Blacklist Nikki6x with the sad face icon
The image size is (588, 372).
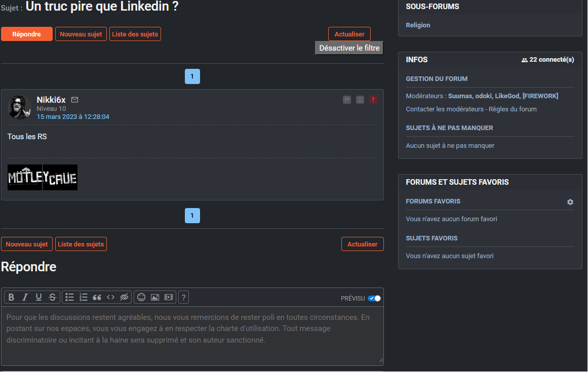pyautogui.click(x=360, y=100)
